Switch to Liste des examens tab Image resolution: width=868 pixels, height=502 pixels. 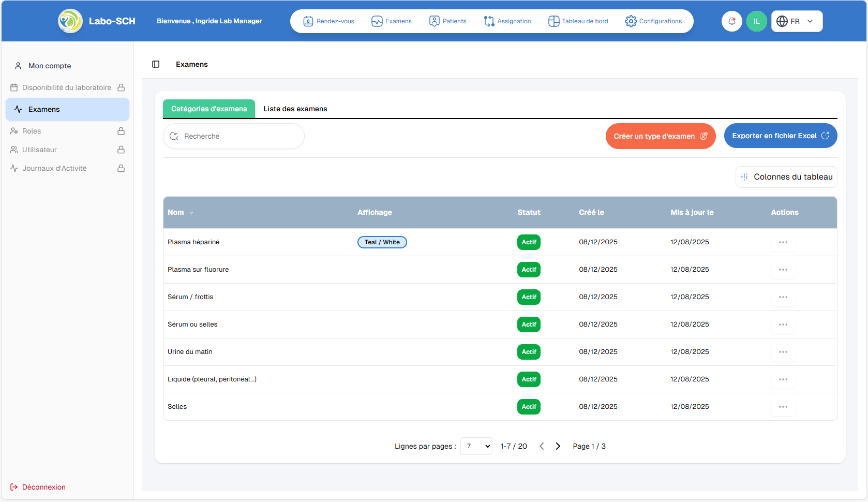tap(295, 109)
